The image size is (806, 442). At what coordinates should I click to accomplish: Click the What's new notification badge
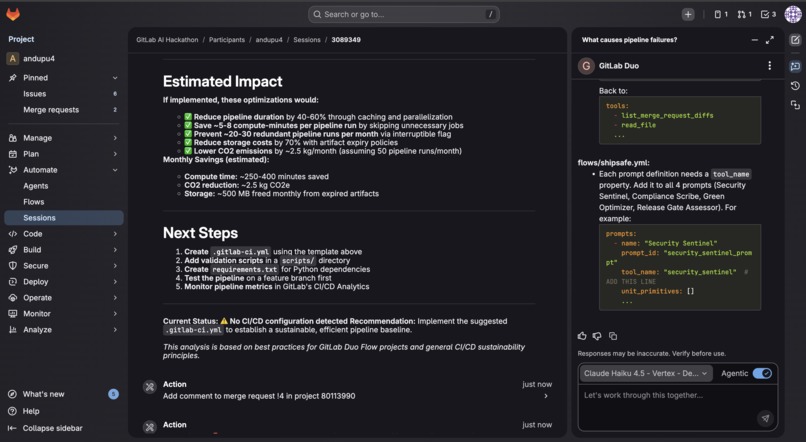113,394
